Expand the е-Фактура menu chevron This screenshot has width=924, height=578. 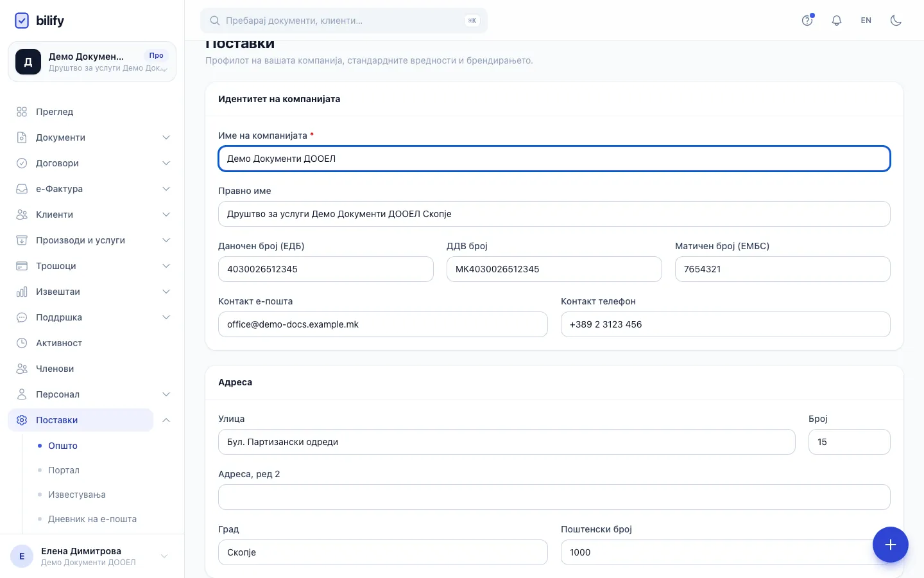point(166,189)
